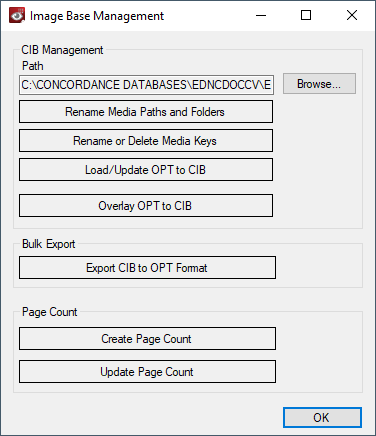Run Load/Update OPT to CIB
Screen dimensions: 376x436
(146, 170)
